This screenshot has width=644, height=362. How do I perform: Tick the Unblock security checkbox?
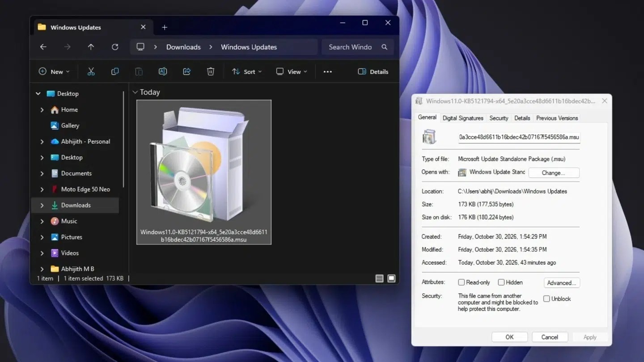[547, 299]
